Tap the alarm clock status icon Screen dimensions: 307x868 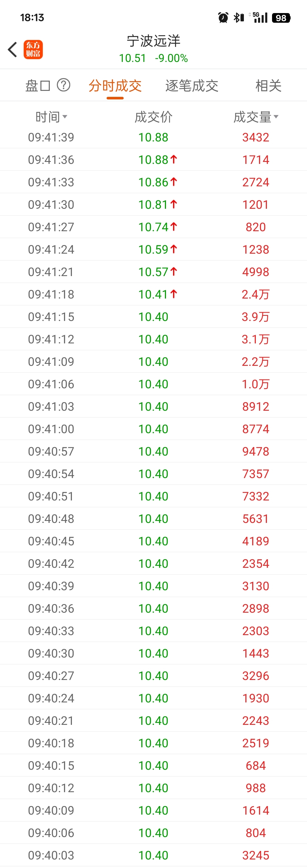coord(223,18)
